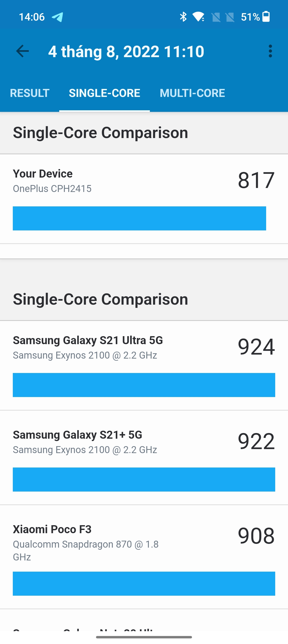Image resolution: width=288 pixels, height=644 pixels.
Task: Tap the Galaxy S21 Ultra score bar
Action: (144, 385)
